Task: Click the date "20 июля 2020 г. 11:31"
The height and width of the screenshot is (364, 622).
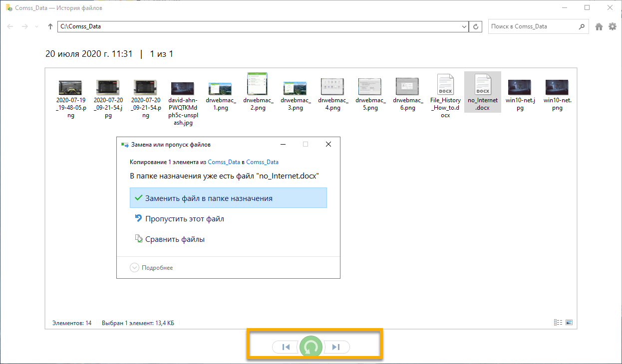Action: 89,54
